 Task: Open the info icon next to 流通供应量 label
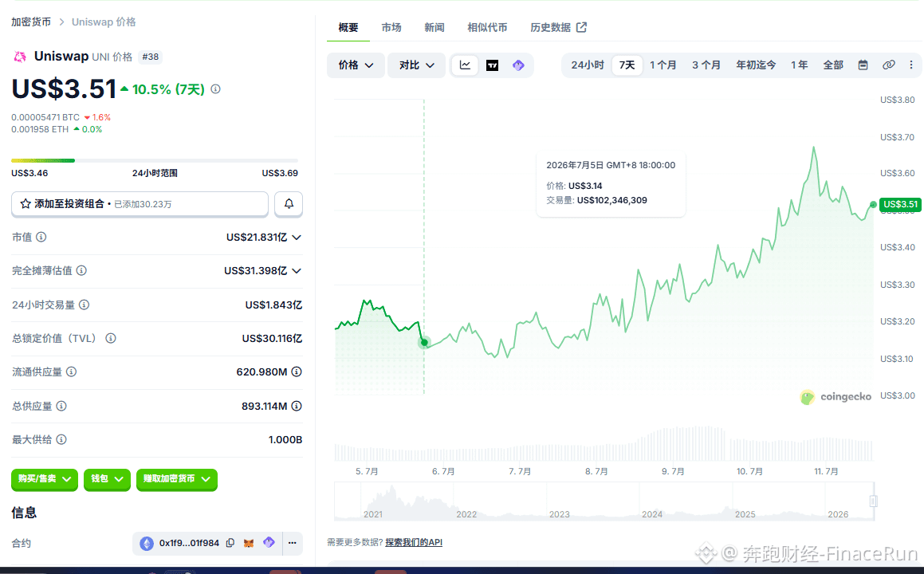pos(71,372)
